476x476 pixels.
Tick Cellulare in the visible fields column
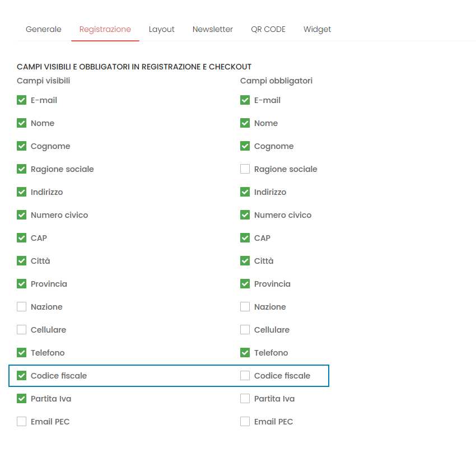point(22,330)
